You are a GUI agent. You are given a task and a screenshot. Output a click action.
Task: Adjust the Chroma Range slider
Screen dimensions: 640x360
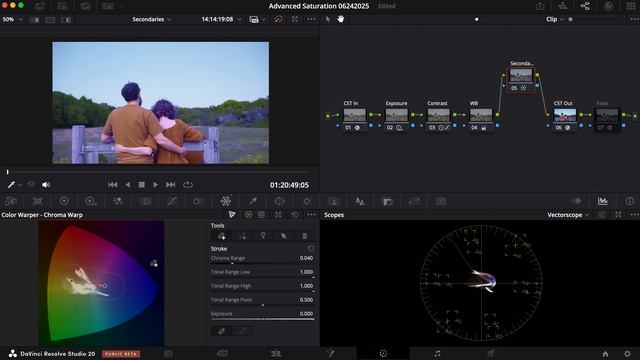click(x=262, y=264)
